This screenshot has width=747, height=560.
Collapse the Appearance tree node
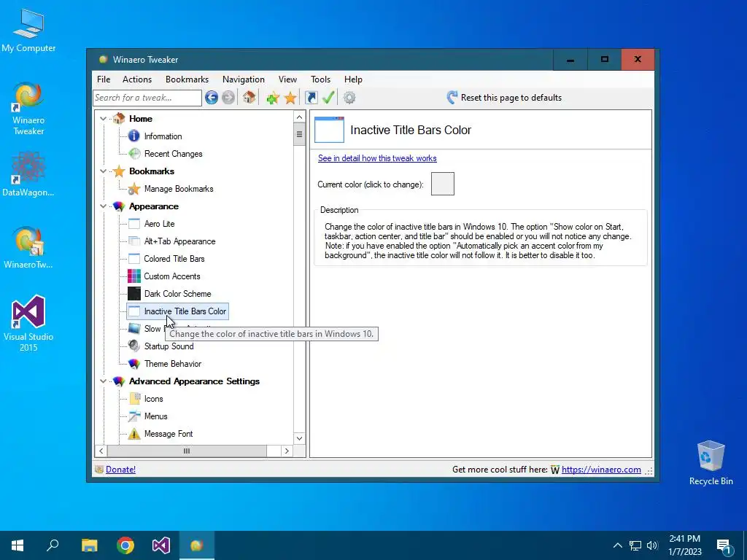103,206
